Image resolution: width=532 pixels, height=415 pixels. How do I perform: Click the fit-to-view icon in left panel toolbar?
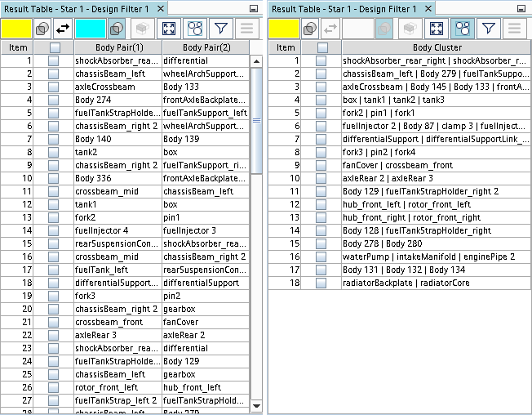point(169,28)
